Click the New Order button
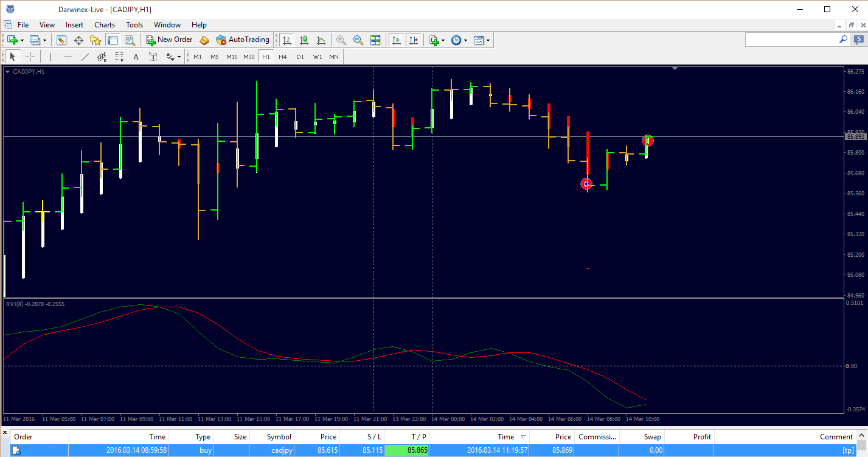 click(x=169, y=40)
